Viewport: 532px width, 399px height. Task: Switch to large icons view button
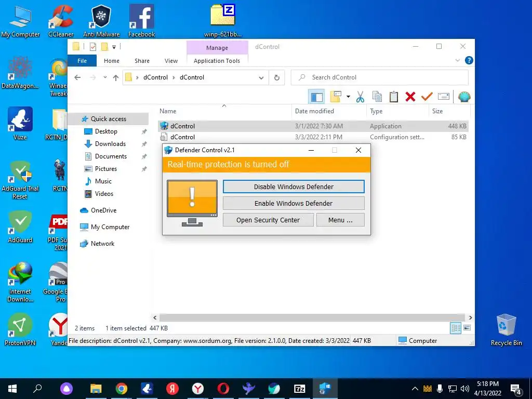(x=467, y=328)
